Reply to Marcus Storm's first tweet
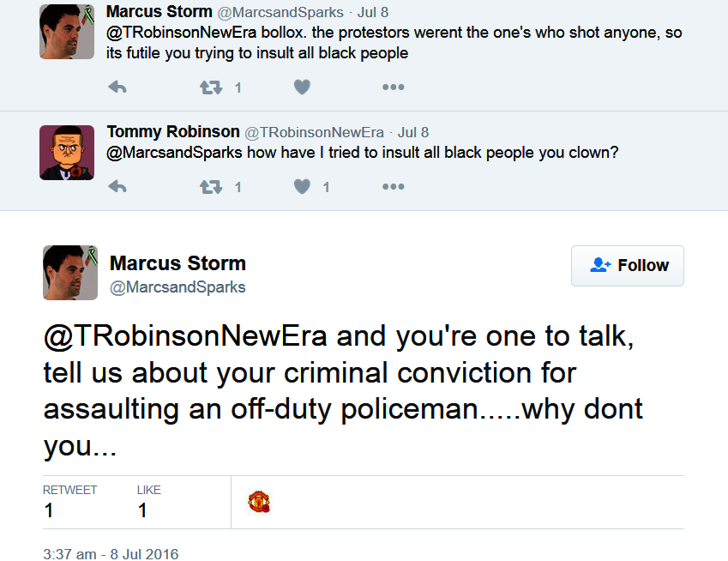 click(x=117, y=87)
